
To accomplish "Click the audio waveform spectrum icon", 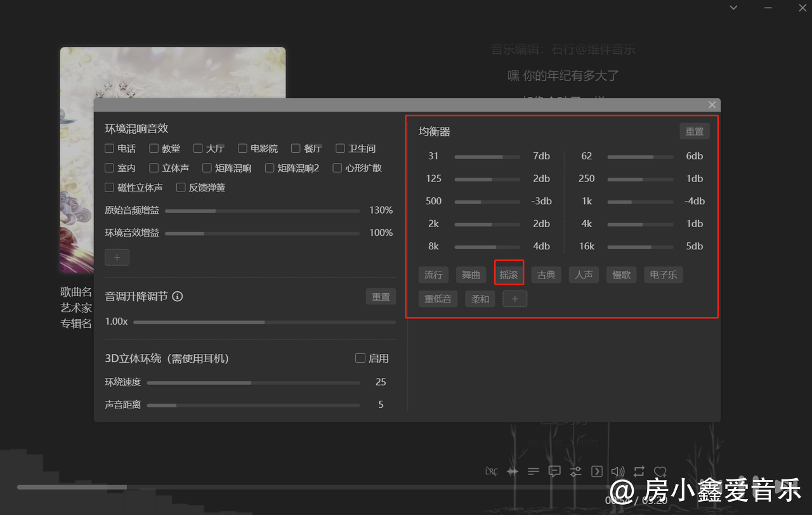I will click(x=513, y=471).
